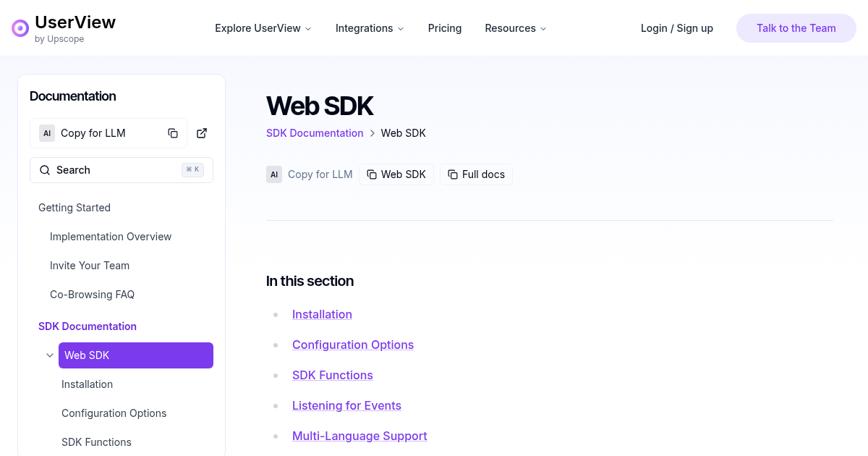The height and width of the screenshot is (456, 868).
Task: Click the Documentation sidebar heading
Action: click(72, 96)
